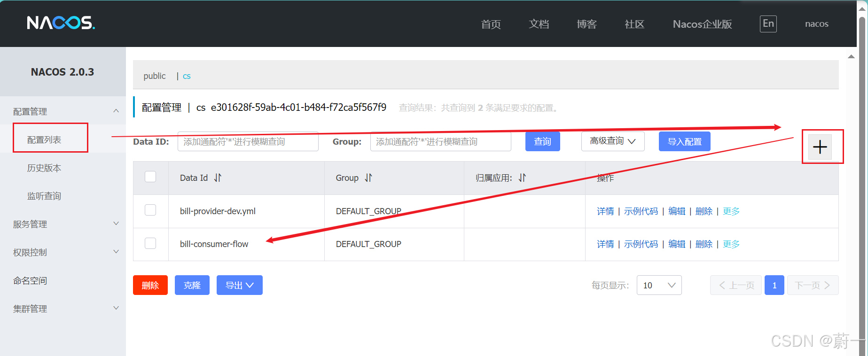
Task: Sort the table by Group column
Action: (x=368, y=178)
